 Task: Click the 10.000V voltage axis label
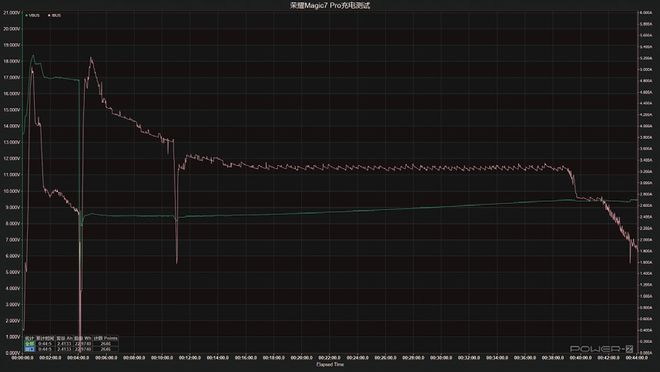[11, 191]
